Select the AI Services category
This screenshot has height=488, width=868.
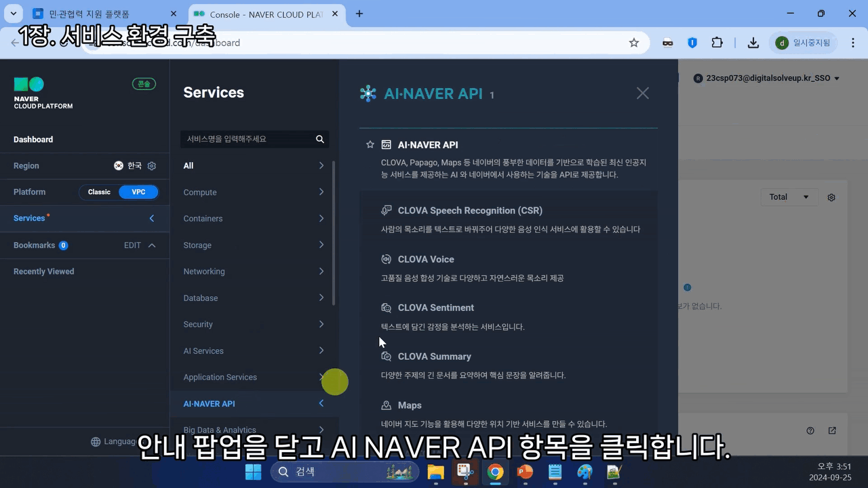tap(254, 351)
